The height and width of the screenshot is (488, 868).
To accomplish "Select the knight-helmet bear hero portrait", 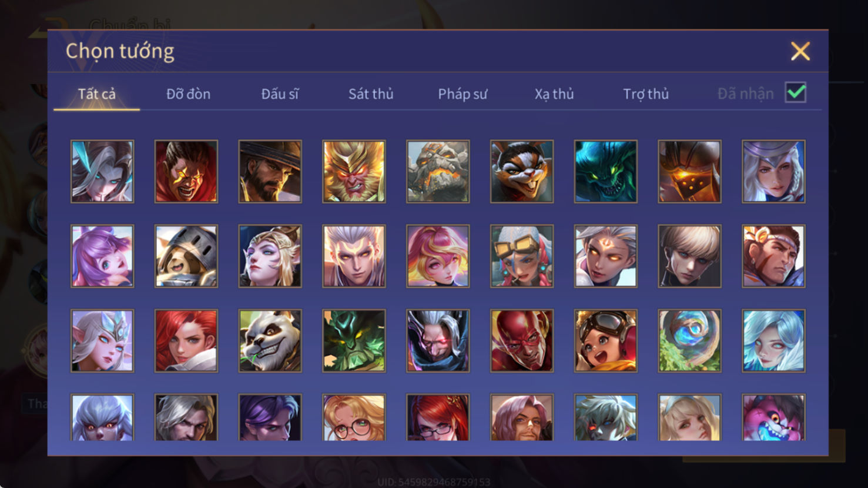I will pos(186,256).
